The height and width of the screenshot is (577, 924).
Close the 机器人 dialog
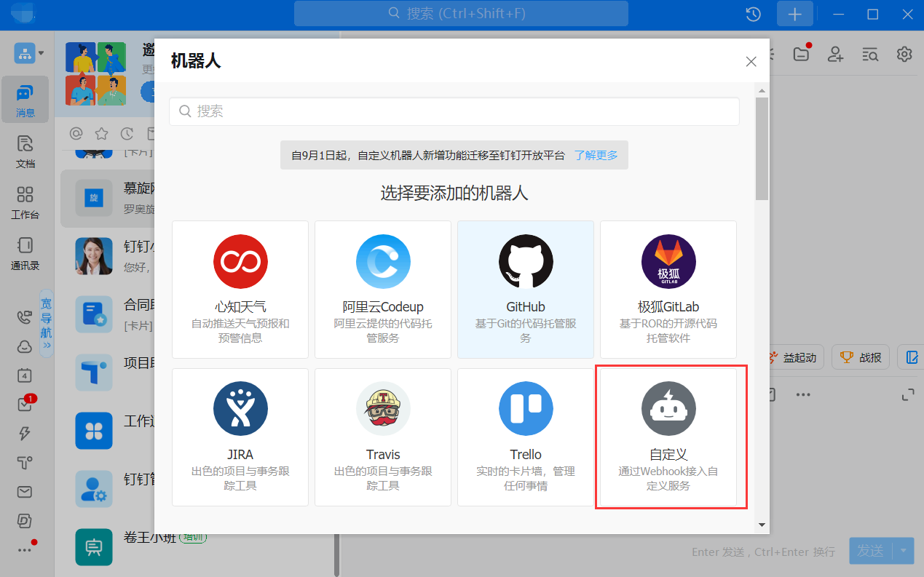[x=751, y=62]
